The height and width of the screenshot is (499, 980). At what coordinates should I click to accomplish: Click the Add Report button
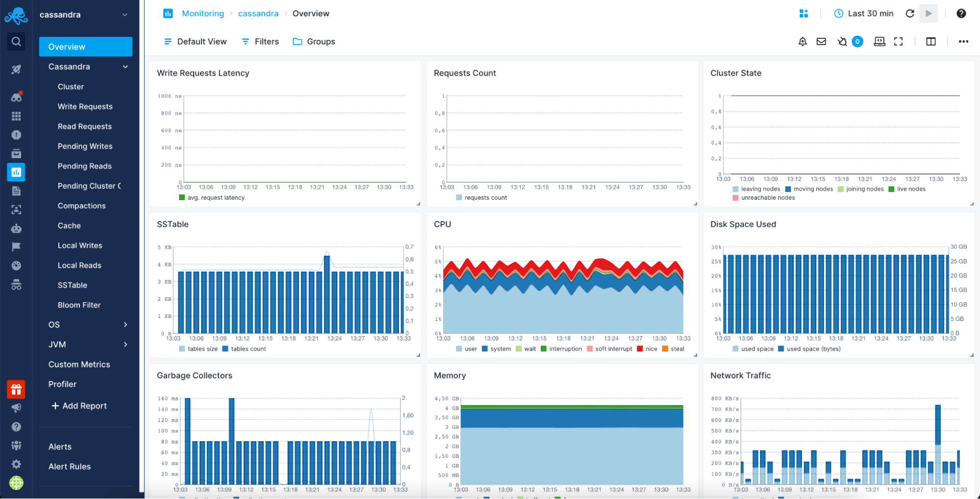click(x=79, y=406)
